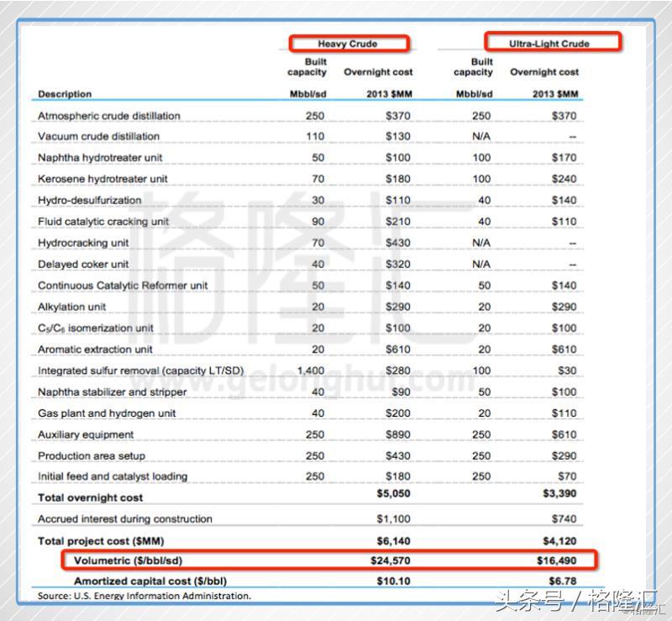Click the "C5/C6 isomerization unit" row label
Viewport: 672px width, 621px height.
tap(96, 328)
